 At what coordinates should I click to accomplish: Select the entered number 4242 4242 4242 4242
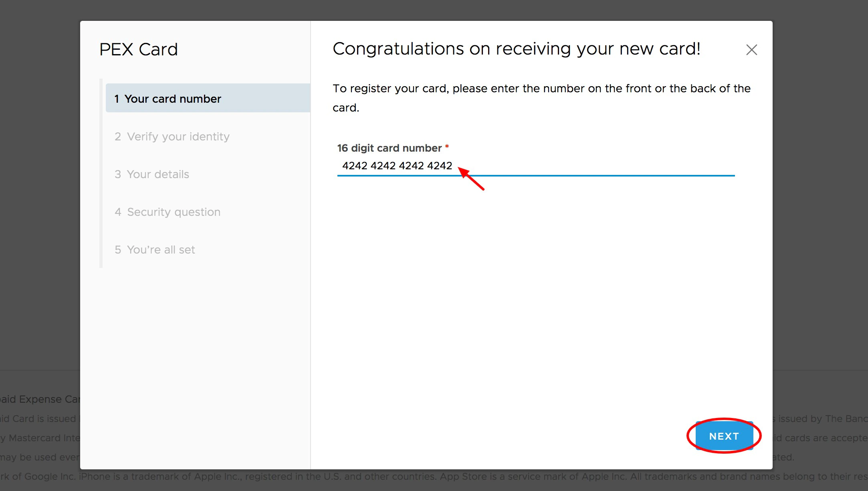pyautogui.click(x=398, y=165)
